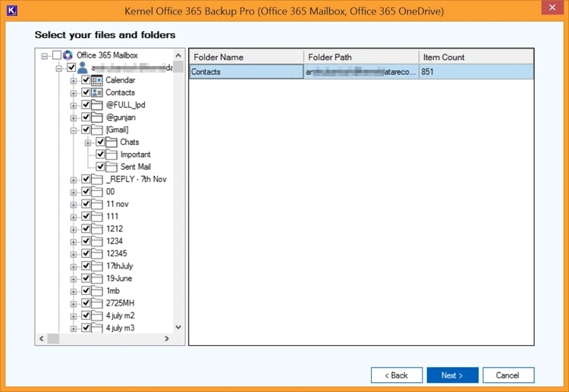Click the tree vertical scrollbar up arrow

(x=178, y=55)
